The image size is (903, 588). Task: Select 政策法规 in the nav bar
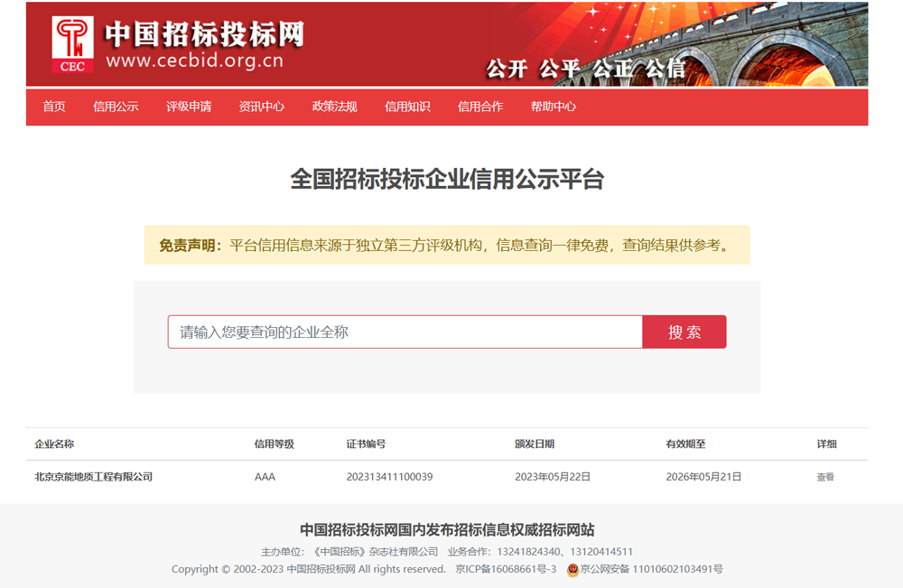[334, 107]
